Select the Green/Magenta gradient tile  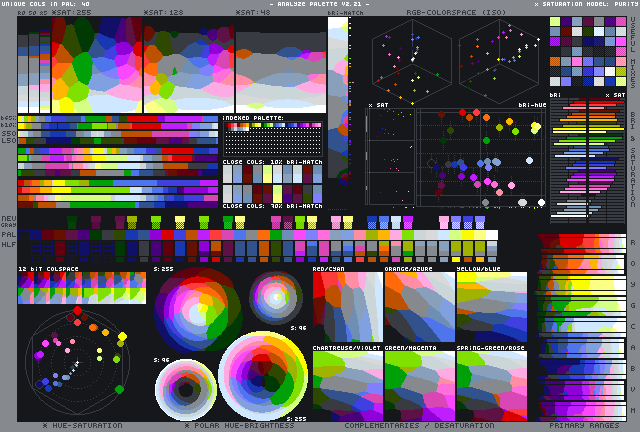[x=419, y=385]
